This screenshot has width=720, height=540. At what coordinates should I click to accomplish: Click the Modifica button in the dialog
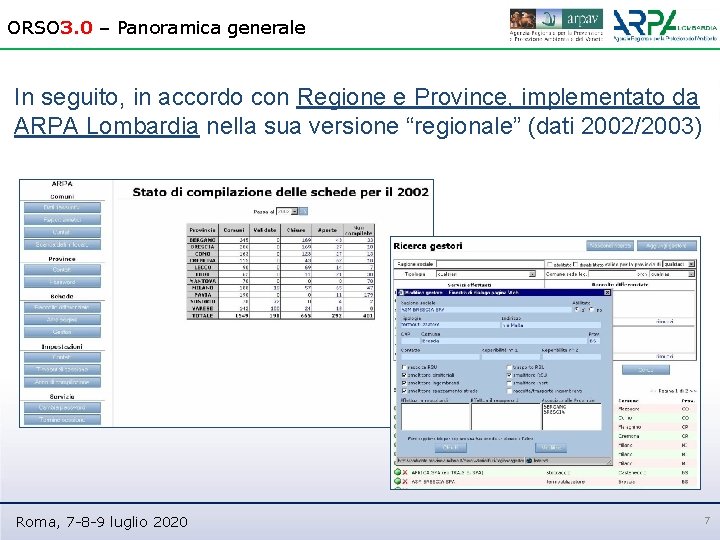(551, 448)
